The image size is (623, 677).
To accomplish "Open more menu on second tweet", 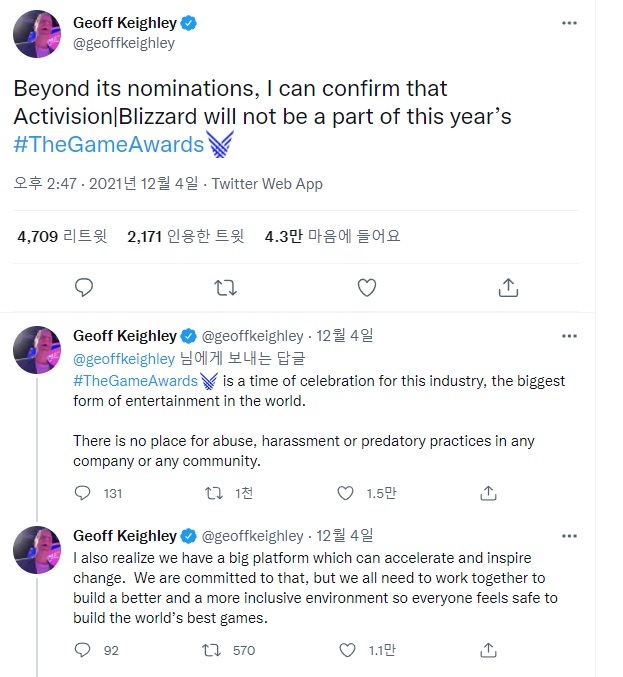I will pos(569,336).
